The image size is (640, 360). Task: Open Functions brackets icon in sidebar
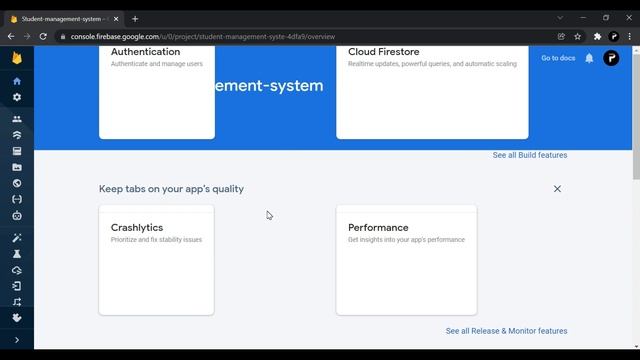point(17,199)
